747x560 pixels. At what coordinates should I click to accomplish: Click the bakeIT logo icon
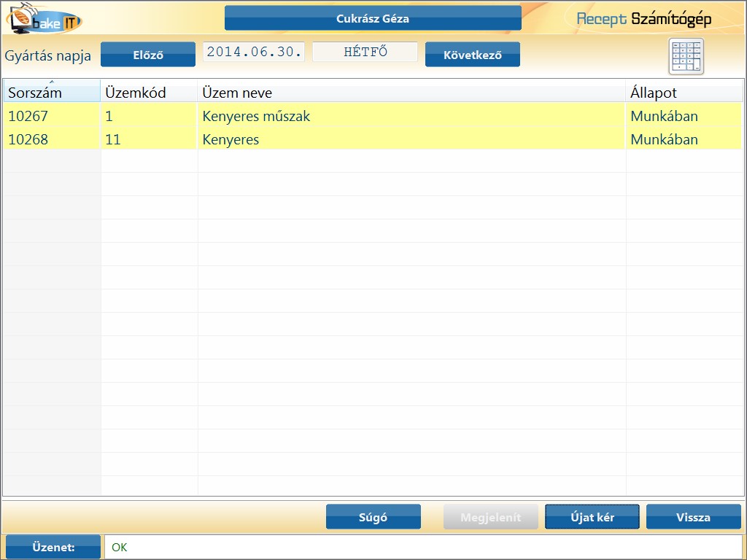43,19
